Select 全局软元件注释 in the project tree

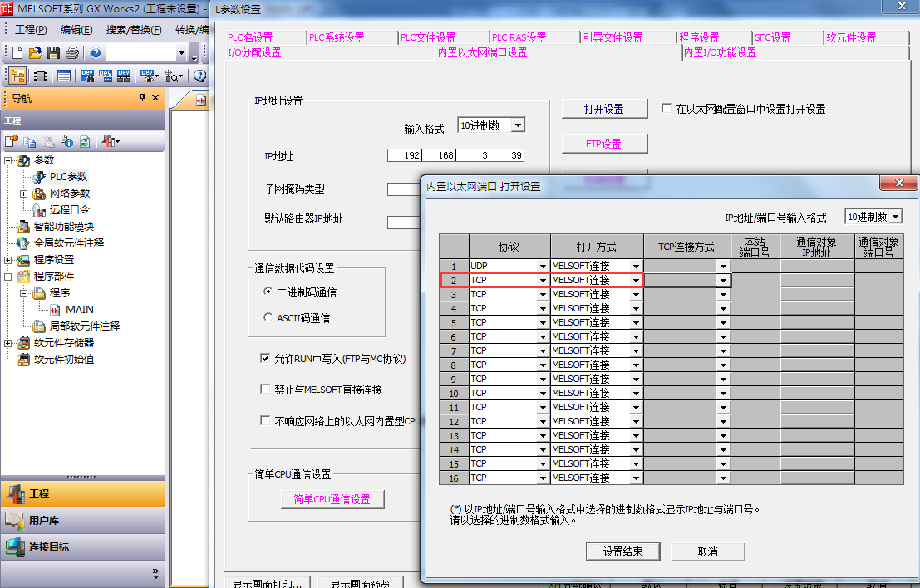tap(69, 243)
